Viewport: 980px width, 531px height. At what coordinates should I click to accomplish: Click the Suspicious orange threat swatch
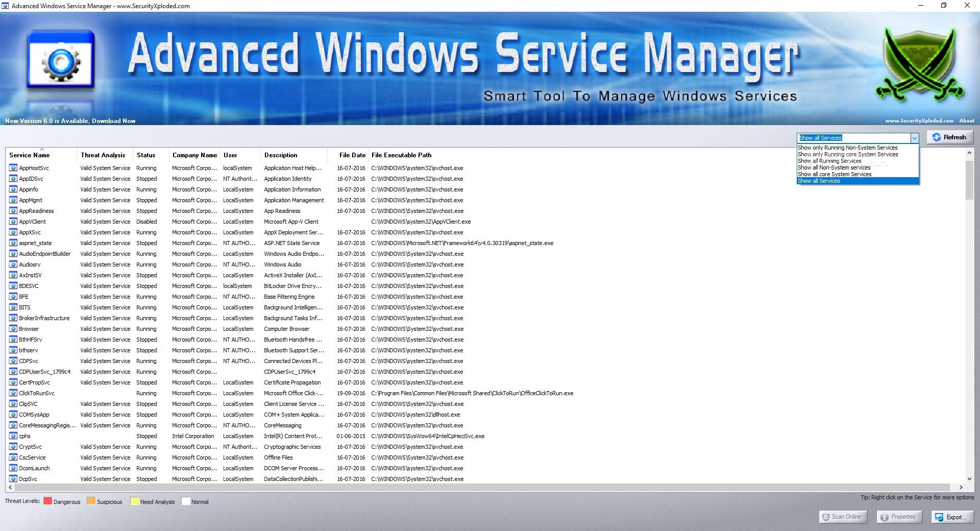(x=91, y=501)
